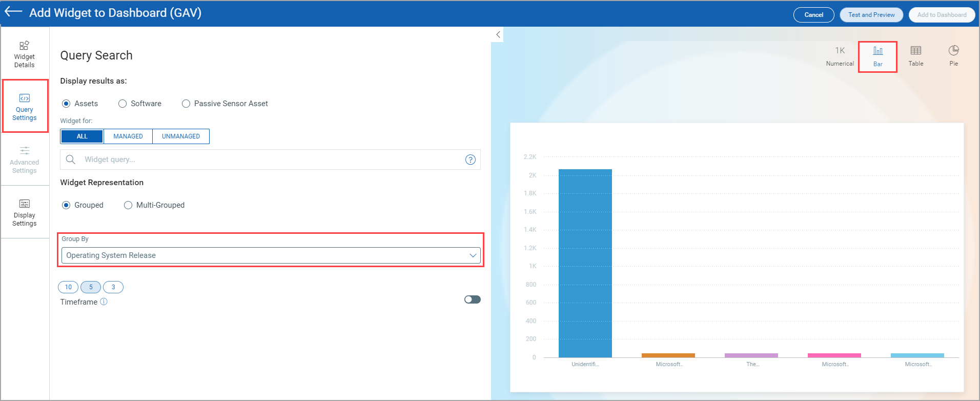Open Widget Details sidebar section
The image size is (980, 401).
(x=24, y=54)
